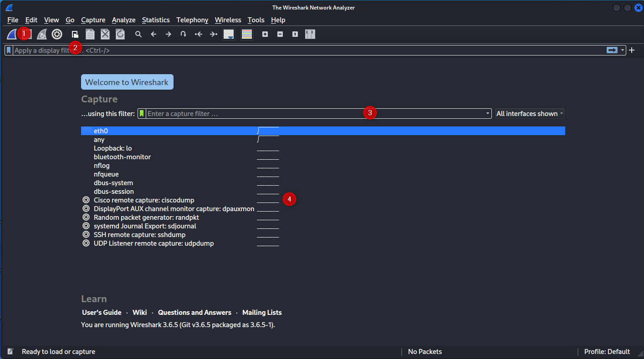Click the resize columns icon
644x359 pixels.
(x=310, y=34)
